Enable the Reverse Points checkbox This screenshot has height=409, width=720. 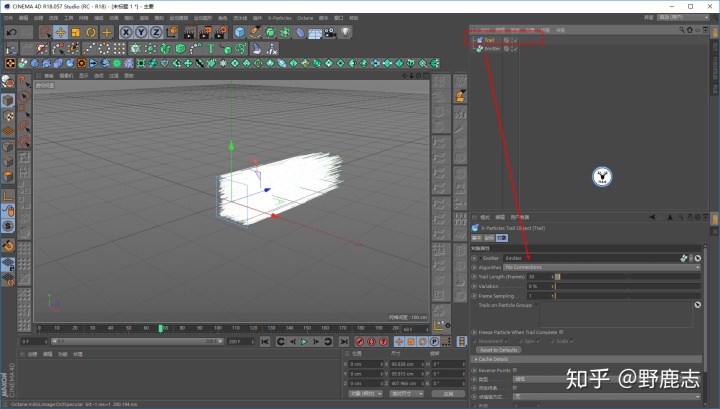tap(515, 370)
